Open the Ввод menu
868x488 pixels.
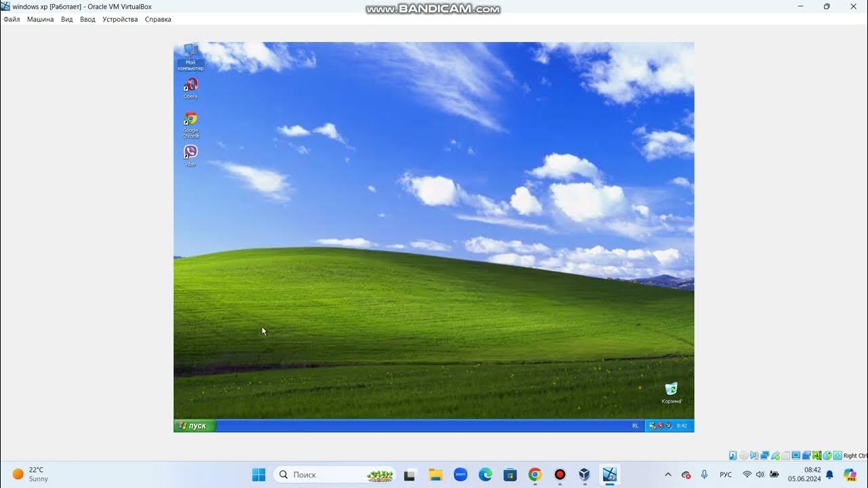pos(87,19)
